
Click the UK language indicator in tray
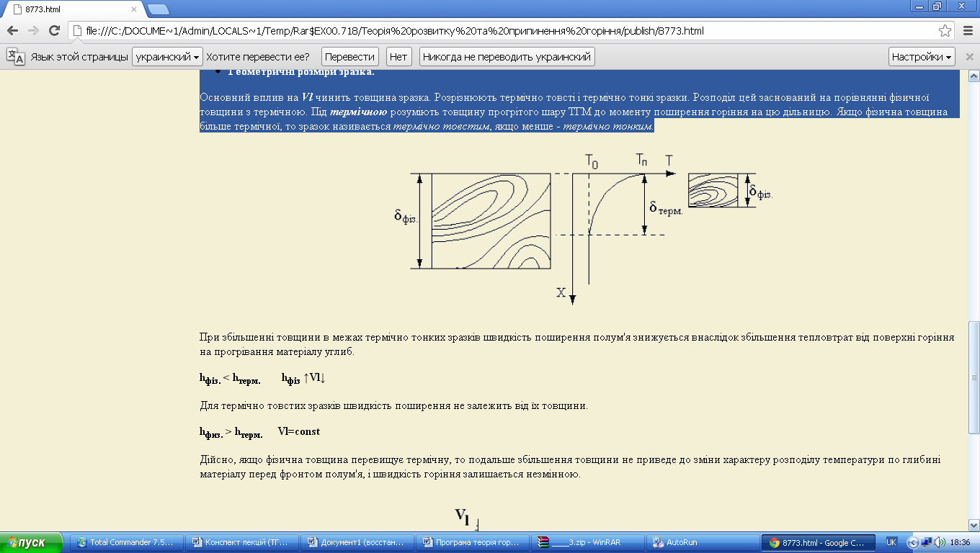pos(891,543)
